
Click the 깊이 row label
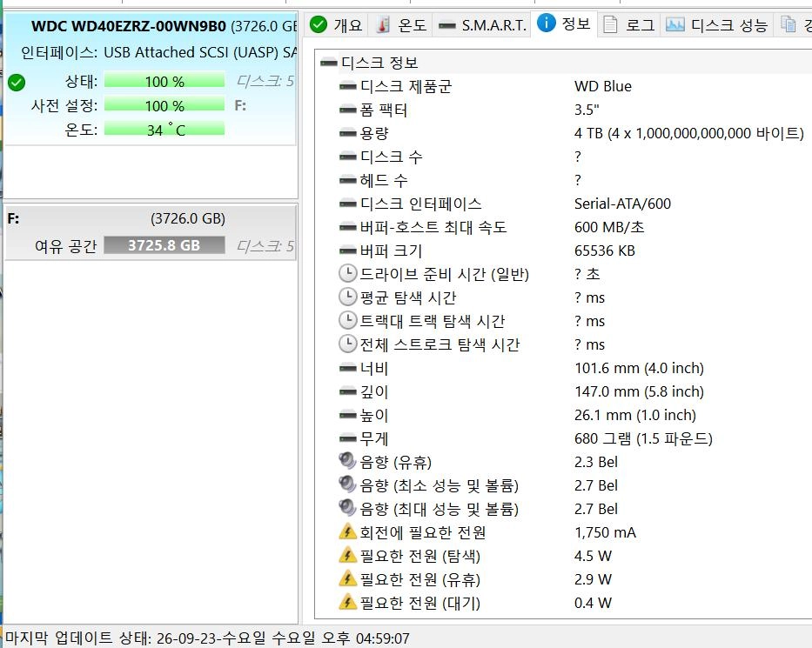374,391
